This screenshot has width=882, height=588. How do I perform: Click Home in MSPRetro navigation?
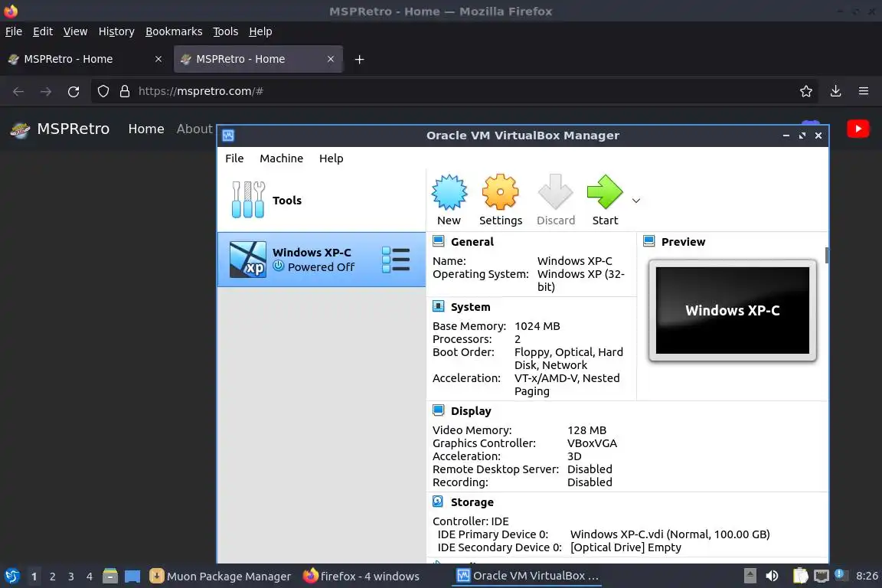(x=146, y=129)
